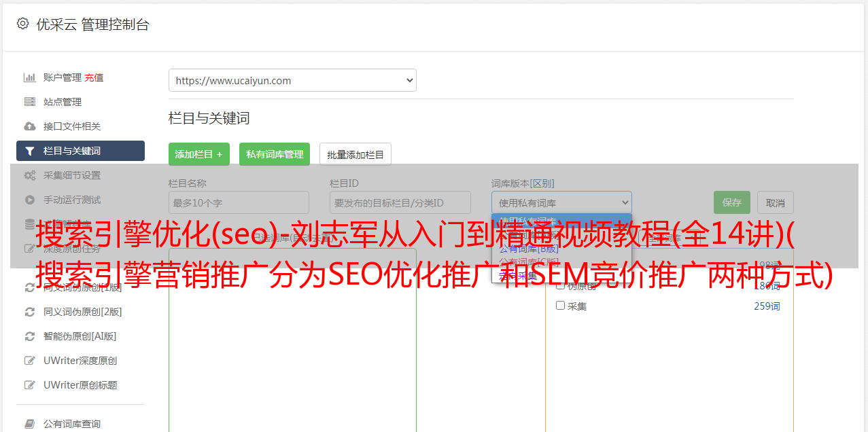Click the 批量添加栏目 button
The image size is (868, 432).
click(355, 154)
